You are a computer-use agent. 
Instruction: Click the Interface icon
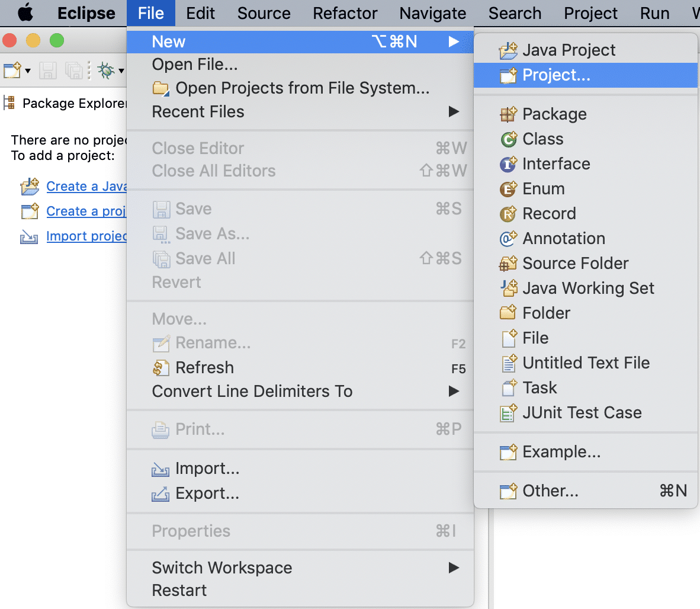tap(508, 164)
